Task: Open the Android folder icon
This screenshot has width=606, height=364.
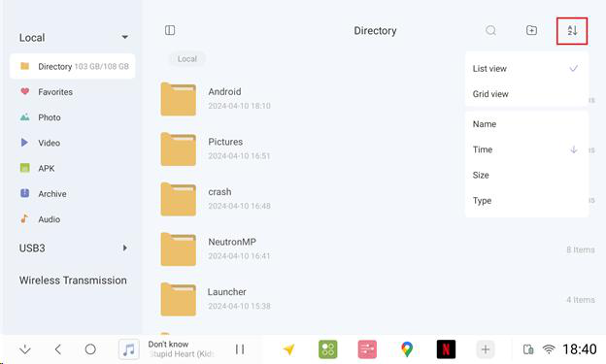Action: tap(178, 99)
